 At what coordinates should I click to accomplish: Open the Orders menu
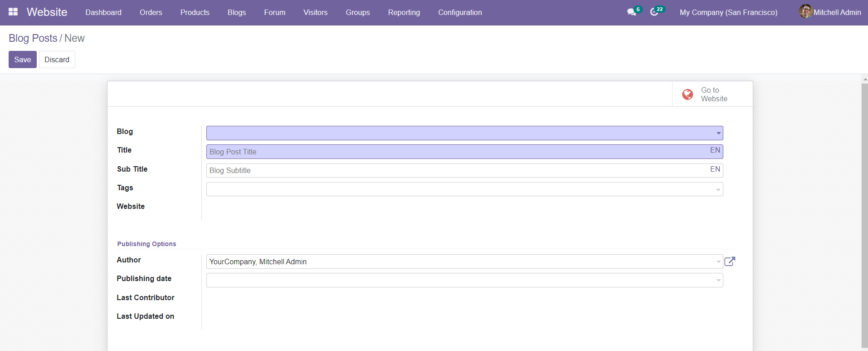(151, 12)
